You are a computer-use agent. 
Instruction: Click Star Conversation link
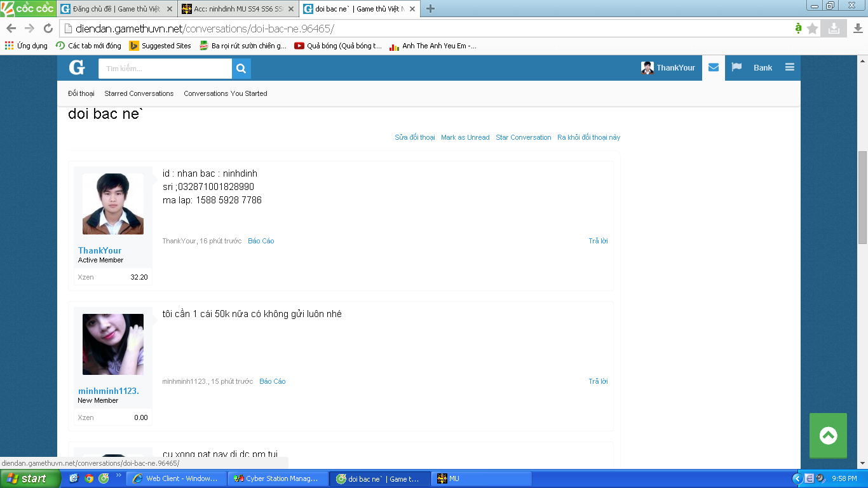tap(524, 137)
